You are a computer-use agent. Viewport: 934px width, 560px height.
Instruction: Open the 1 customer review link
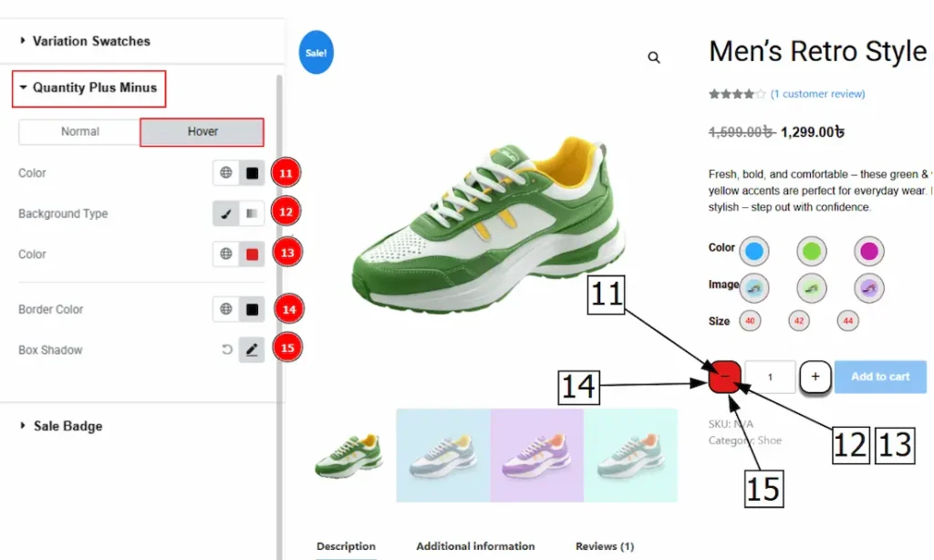(x=817, y=94)
